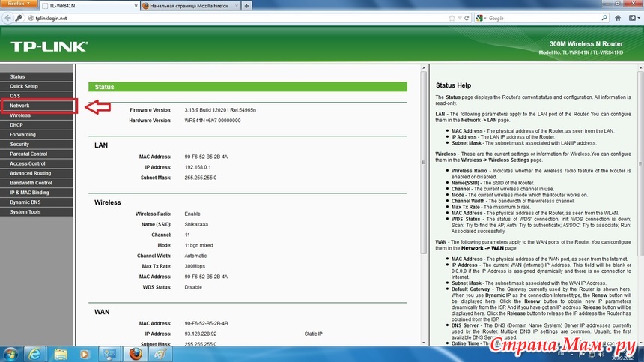Image resolution: width=644 pixels, height=362 pixels.
Task: Switch to the Mozilla Firefox start page tab
Action: [x=190, y=6]
